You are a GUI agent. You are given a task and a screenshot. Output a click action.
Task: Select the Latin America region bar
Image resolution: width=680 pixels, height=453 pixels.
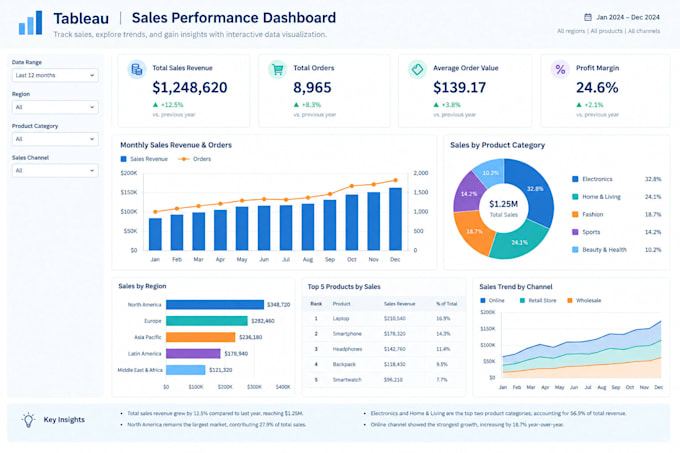click(193, 354)
